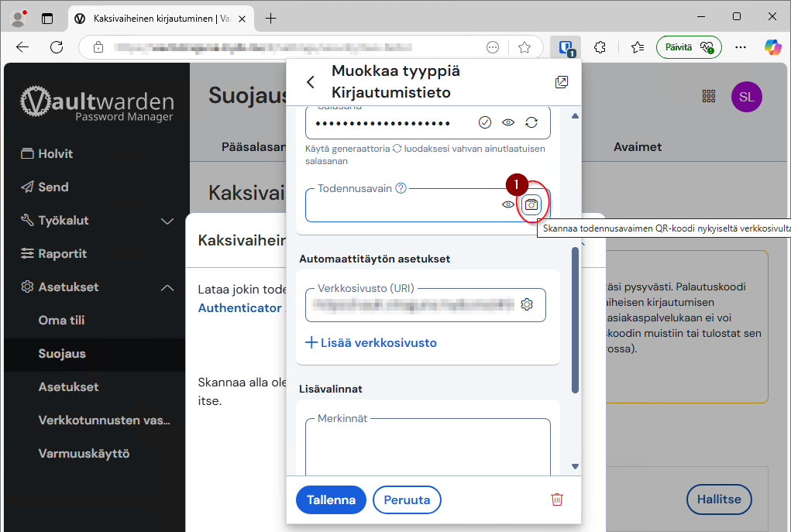791x532 pixels.
Task: Click Lisää verkkosivusto link
Action: coord(371,343)
